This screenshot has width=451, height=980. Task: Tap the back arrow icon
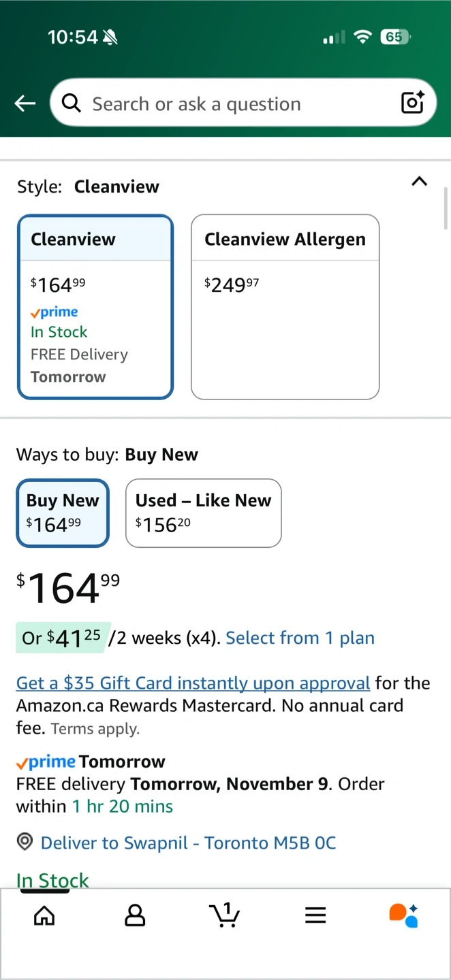point(25,103)
